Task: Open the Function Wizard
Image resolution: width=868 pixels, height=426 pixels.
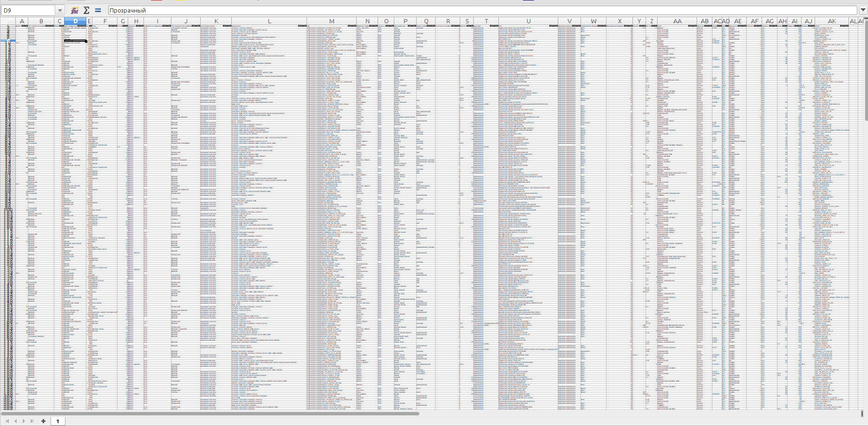Action: point(74,10)
